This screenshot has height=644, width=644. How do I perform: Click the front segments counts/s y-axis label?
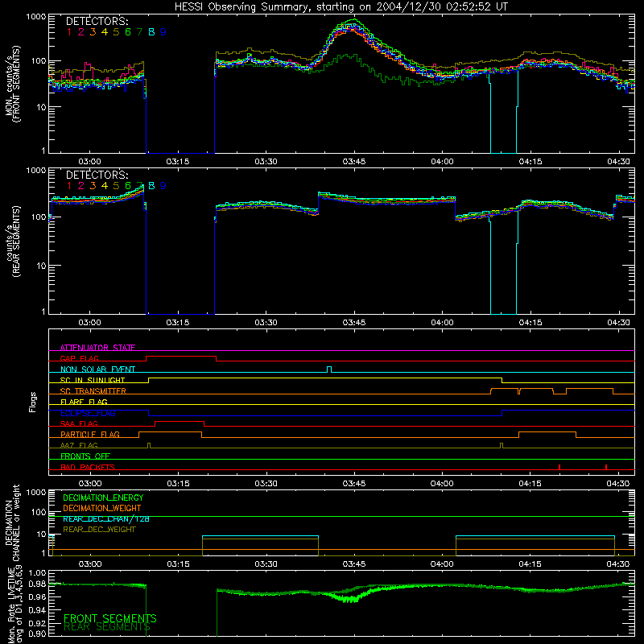click(12, 84)
